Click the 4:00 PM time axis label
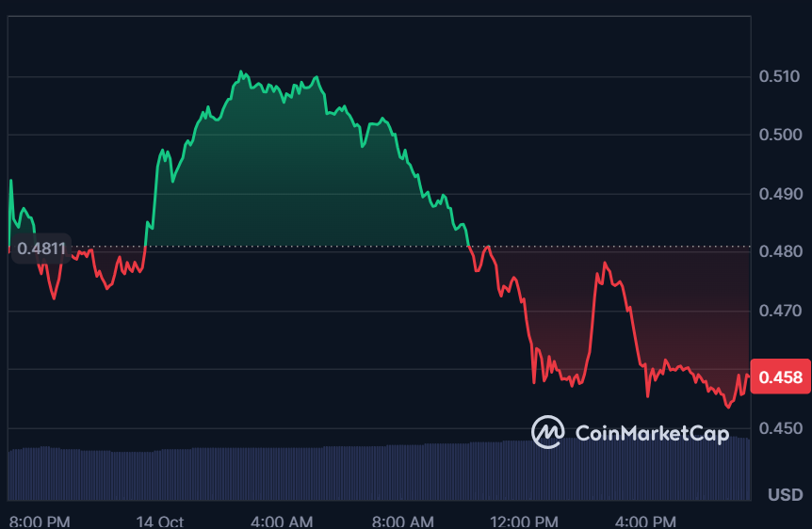The image size is (812, 529). pos(645,521)
